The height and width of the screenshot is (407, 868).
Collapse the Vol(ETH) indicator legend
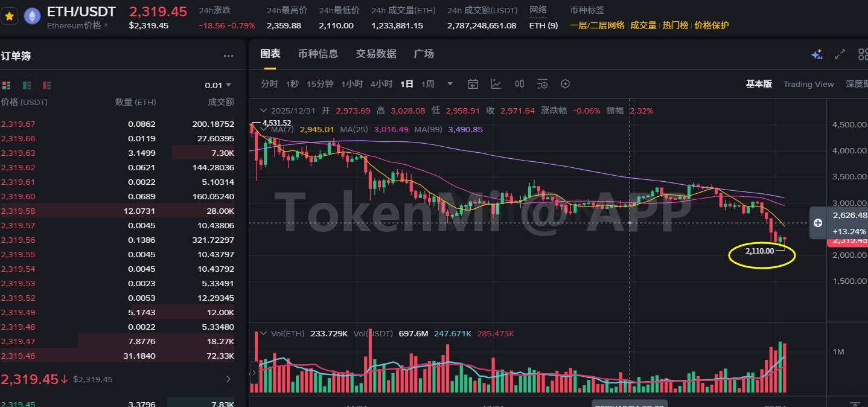click(x=263, y=333)
